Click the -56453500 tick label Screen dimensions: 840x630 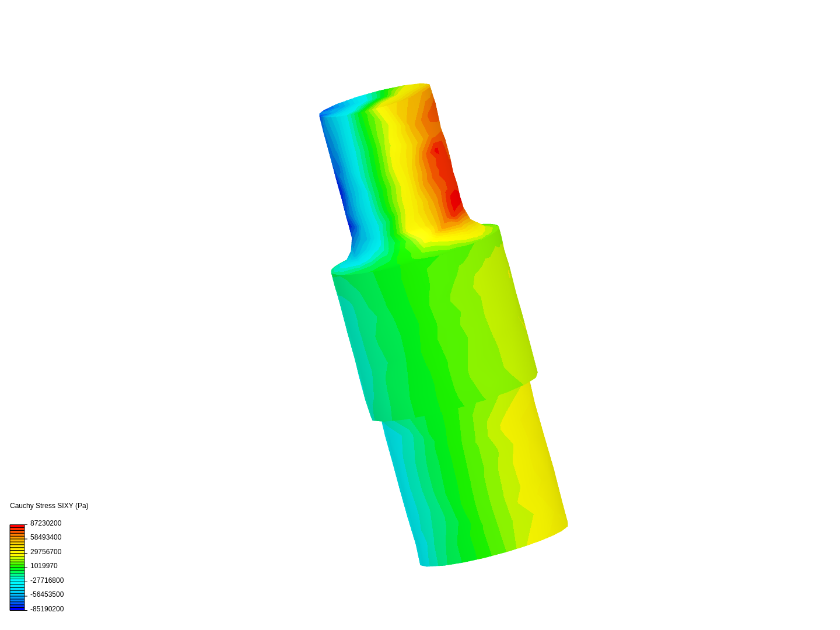47,594
